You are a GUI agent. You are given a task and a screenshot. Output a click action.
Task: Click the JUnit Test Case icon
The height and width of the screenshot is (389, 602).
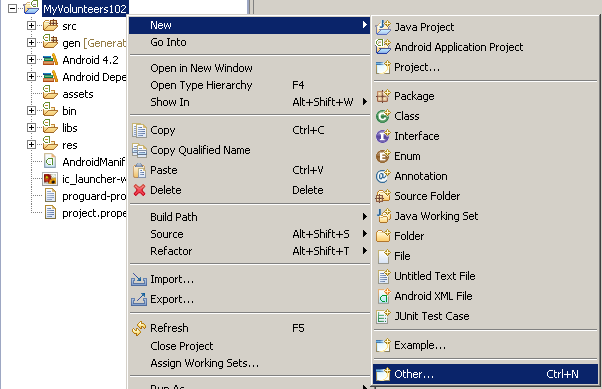383,316
